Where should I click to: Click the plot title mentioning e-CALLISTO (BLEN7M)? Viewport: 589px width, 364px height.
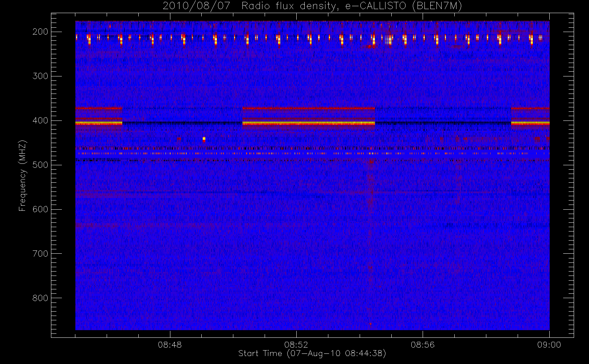coord(312,6)
